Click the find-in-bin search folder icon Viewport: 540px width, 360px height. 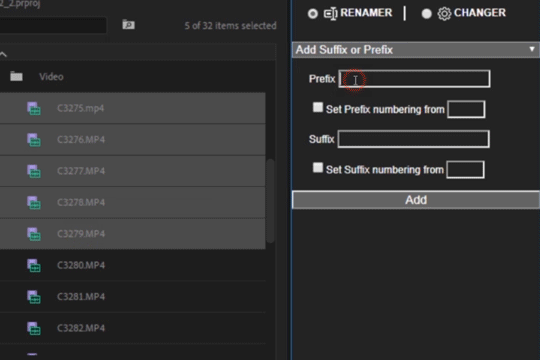click(x=128, y=25)
